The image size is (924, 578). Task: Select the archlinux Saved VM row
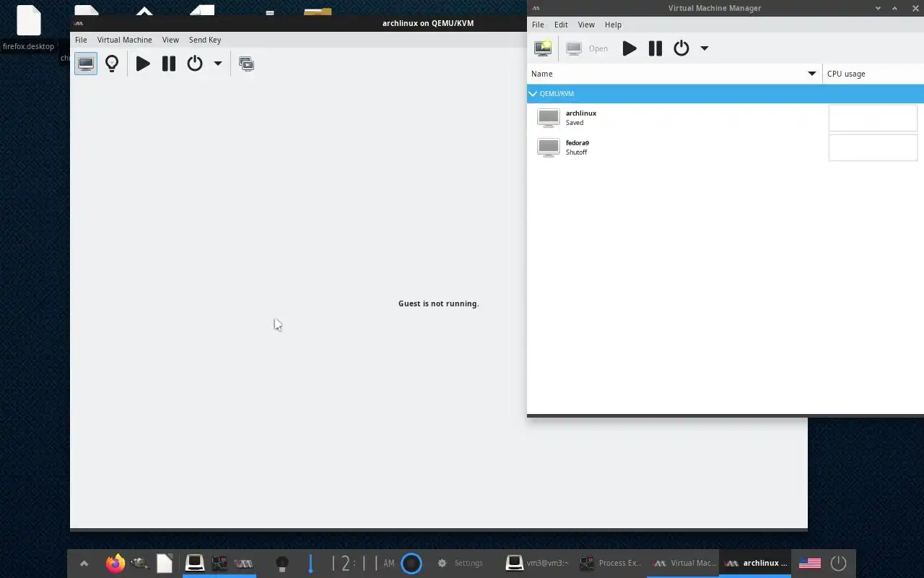[725, 118]
